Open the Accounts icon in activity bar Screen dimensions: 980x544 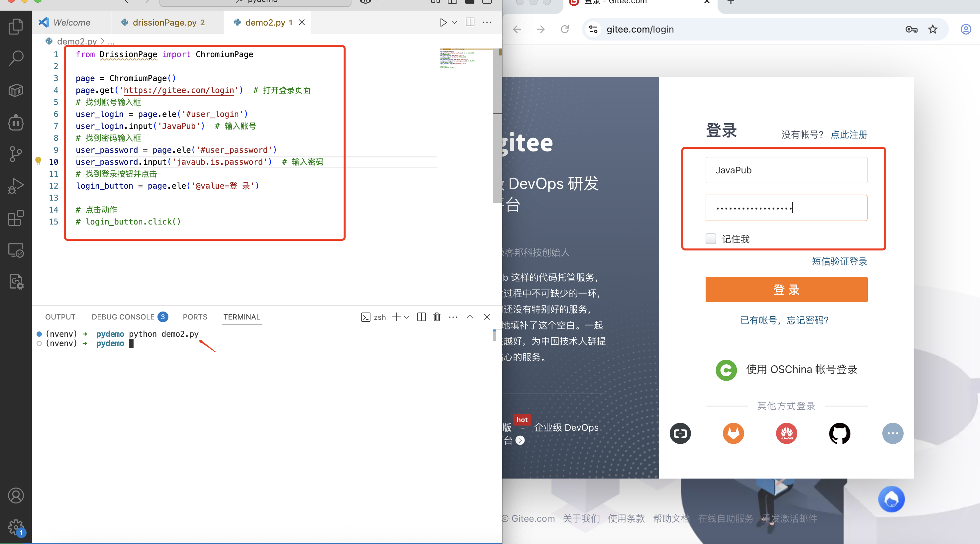pyautogui.click(x=16, y=495)
